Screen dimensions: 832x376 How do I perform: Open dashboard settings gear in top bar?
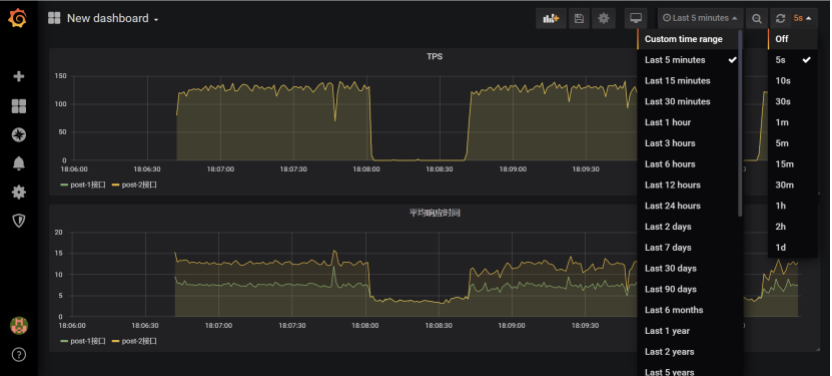tap(603, 19)
